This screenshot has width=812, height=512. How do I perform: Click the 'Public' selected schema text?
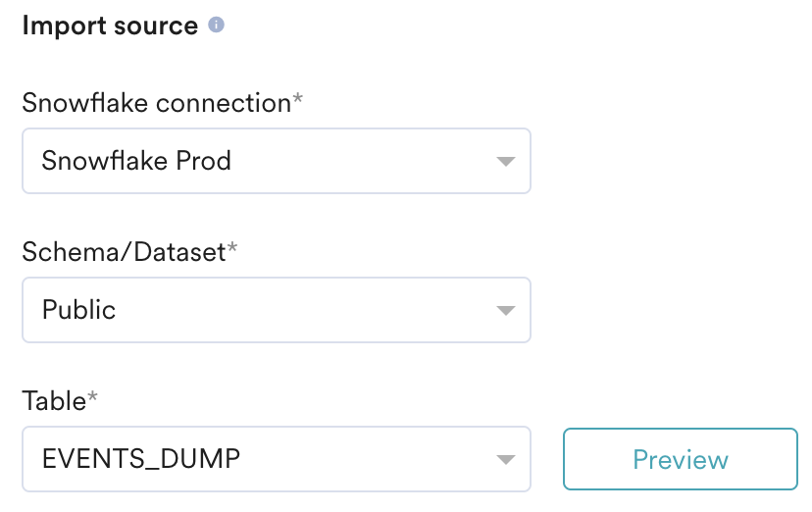click(78, 310)
